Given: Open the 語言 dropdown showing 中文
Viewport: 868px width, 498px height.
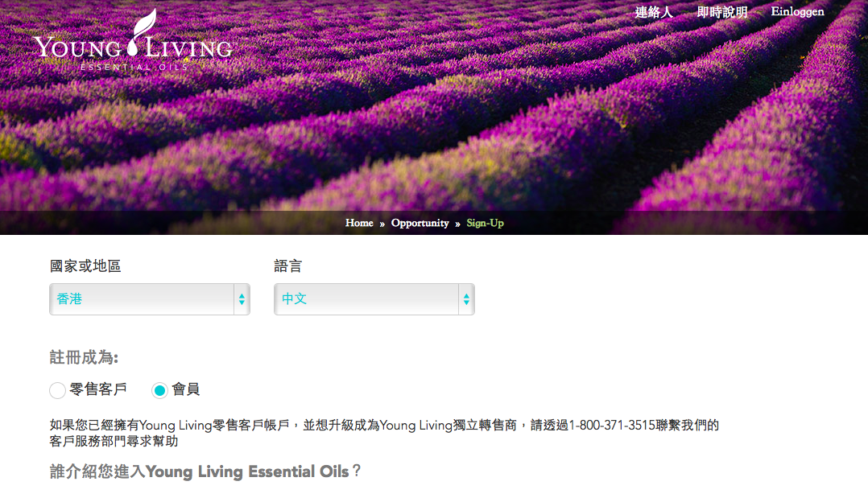Looking at the screenshot, I should click(374, 299).
